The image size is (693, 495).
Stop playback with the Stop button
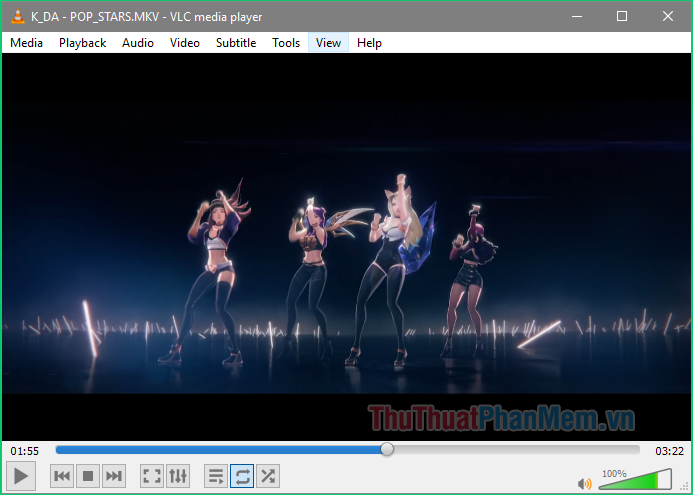[x=88, y=476]
